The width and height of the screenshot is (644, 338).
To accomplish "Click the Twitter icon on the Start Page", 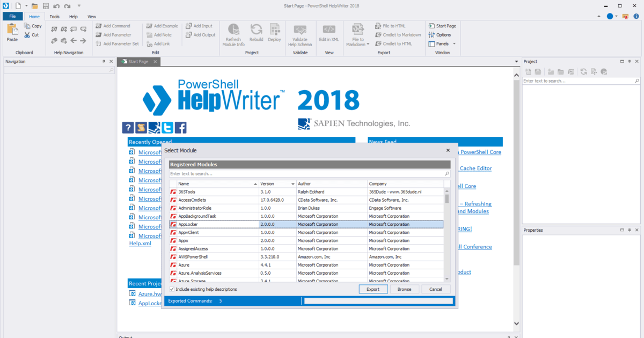I will pyautogui.click(x=167, y=128).
